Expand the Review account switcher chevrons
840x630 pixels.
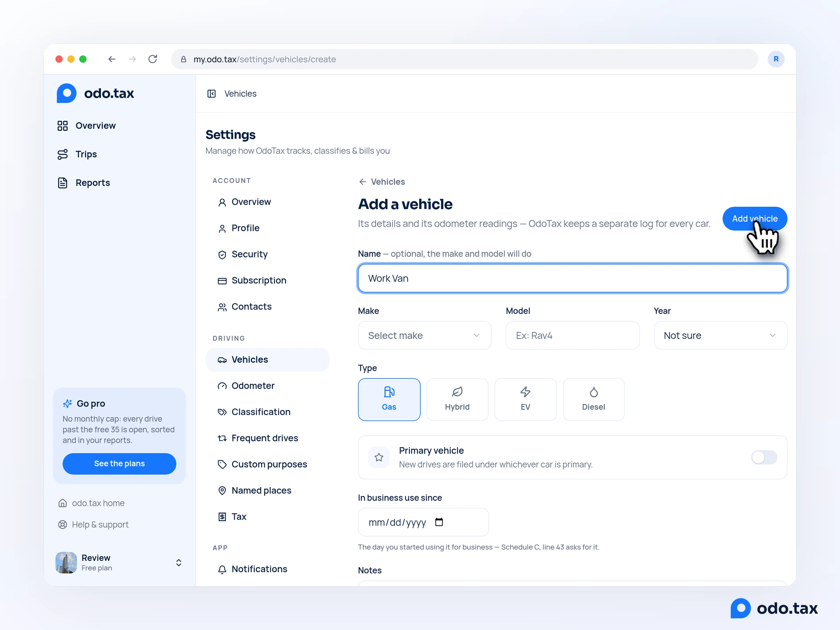click(x=178, y=563)
